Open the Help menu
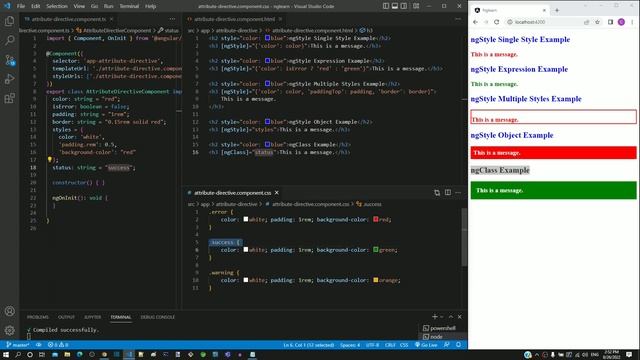Image resolution: width=640 pixels, height=360 pixels. pos(151,6)
